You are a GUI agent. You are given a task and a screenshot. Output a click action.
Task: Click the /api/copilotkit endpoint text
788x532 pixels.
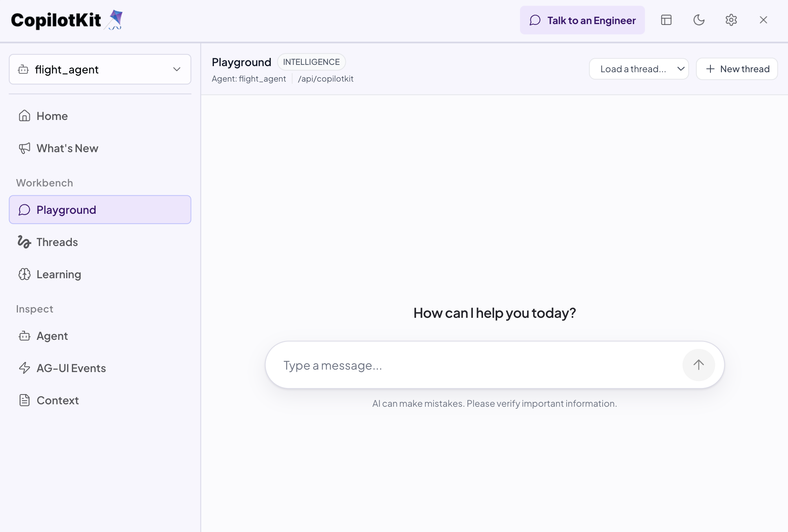click(x=325, y=79)
